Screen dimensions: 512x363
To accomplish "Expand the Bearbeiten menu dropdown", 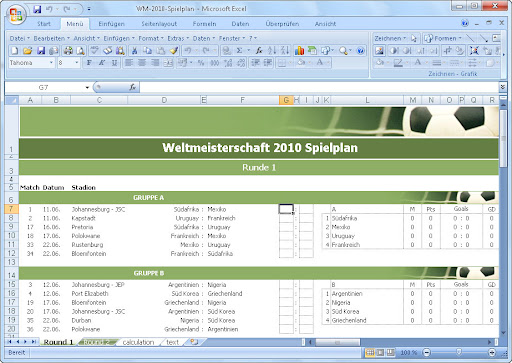I will [52, 38].
